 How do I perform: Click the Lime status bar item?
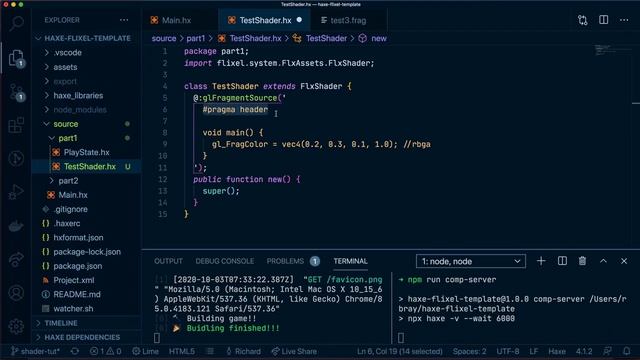pos(145,351)
